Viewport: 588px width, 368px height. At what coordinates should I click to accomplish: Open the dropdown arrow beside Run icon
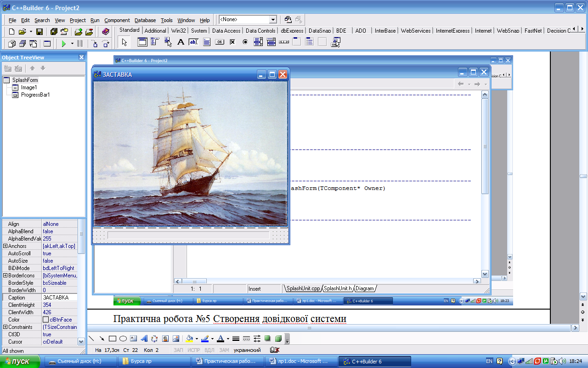point(72,44)
